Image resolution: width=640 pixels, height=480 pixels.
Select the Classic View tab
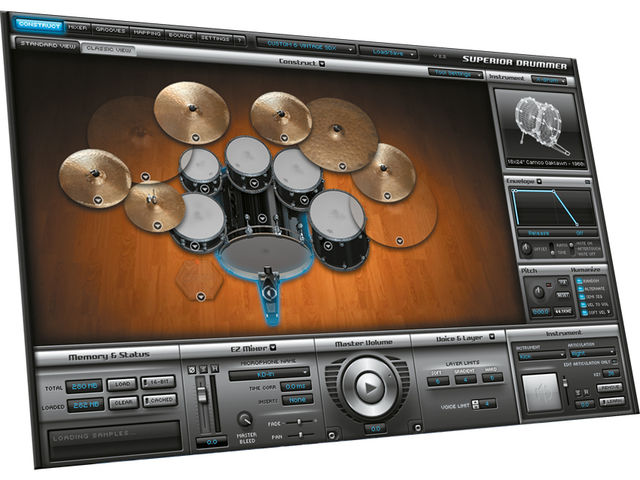point(109,49)
